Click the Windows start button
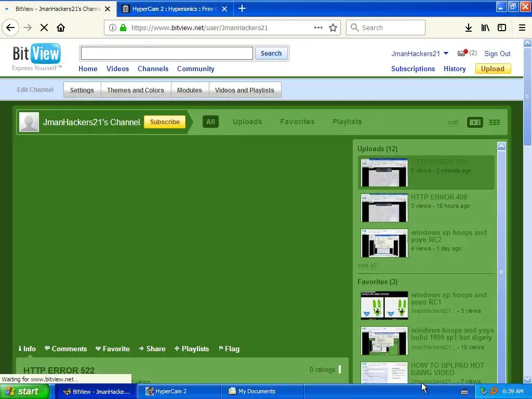 coord(24,391)
